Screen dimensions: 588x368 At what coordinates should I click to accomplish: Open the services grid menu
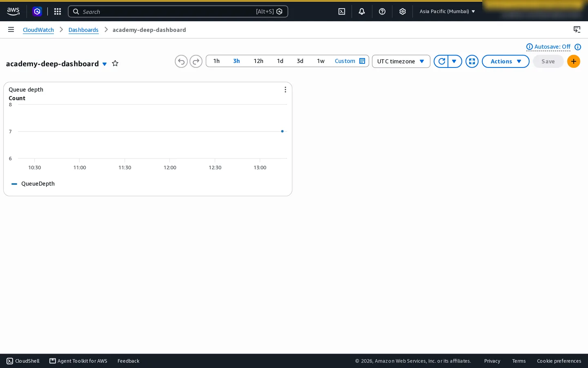(58, 11)
